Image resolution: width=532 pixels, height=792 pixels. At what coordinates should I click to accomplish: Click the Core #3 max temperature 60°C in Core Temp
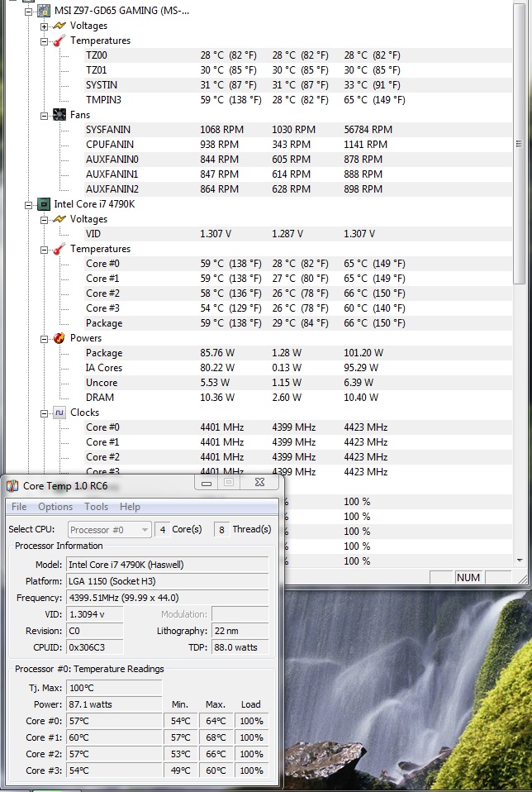(x=216, y=771)
